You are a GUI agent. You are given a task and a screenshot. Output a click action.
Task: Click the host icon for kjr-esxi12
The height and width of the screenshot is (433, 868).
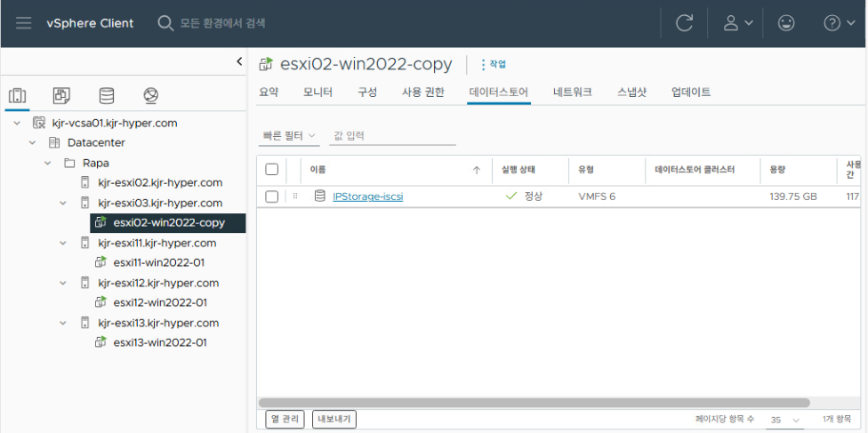[x=85, y=283]
